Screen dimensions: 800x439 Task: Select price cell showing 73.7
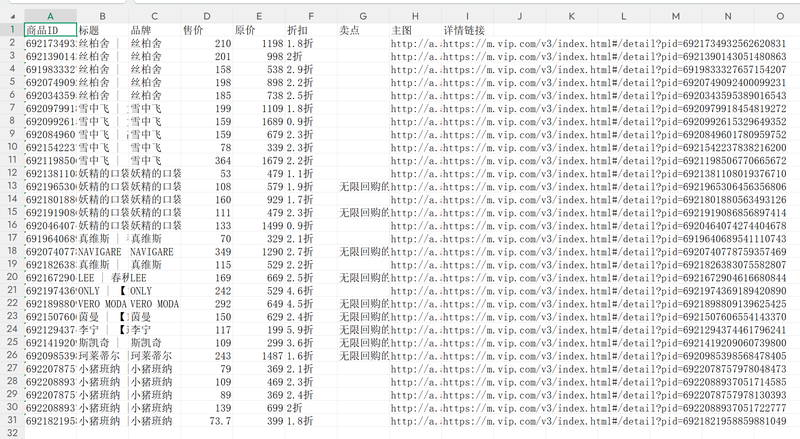point(207,421)
